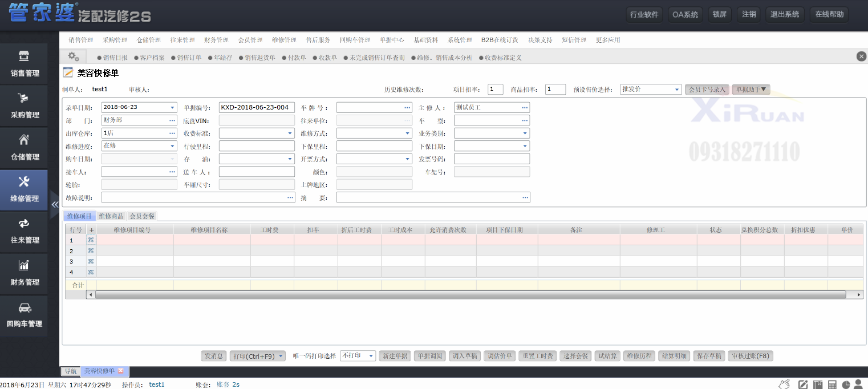
Task: Collapse sidebar with double-chevron handle
Action: tap(55, 204)
